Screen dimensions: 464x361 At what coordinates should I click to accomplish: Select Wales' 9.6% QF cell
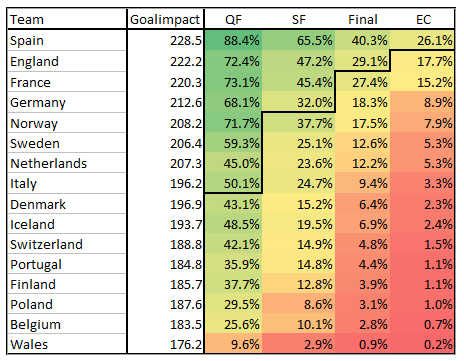tap(233, 344)
